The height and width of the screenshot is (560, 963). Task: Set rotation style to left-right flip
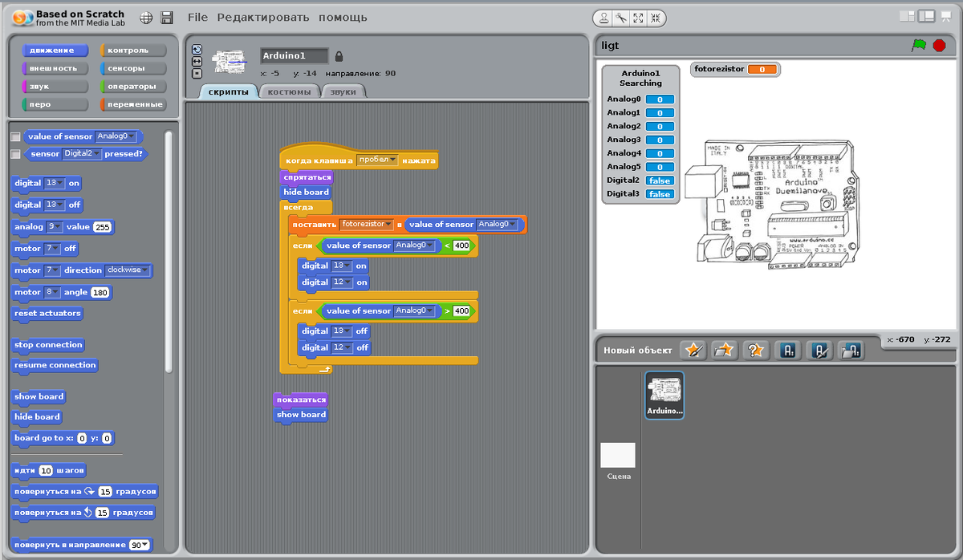pos(197,61)
